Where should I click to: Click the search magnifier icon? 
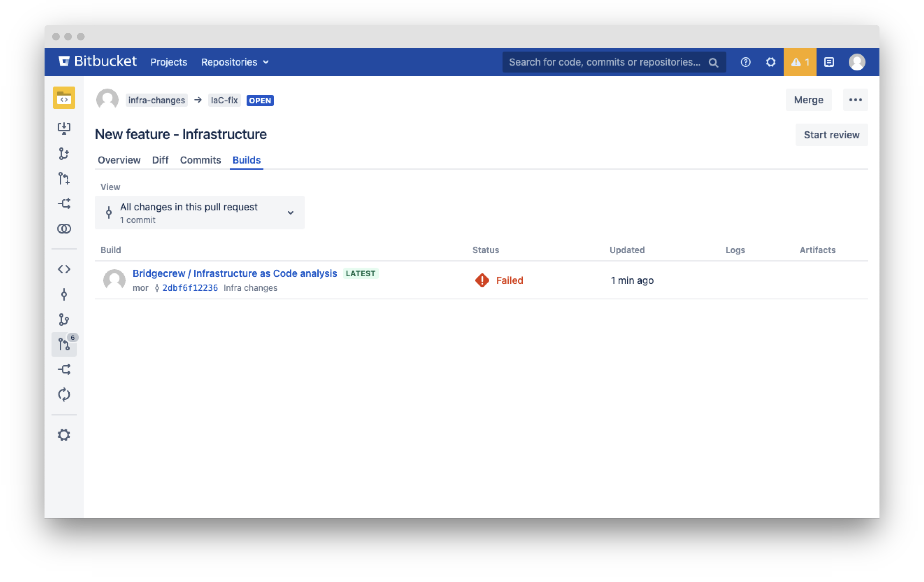coord(713,63)
